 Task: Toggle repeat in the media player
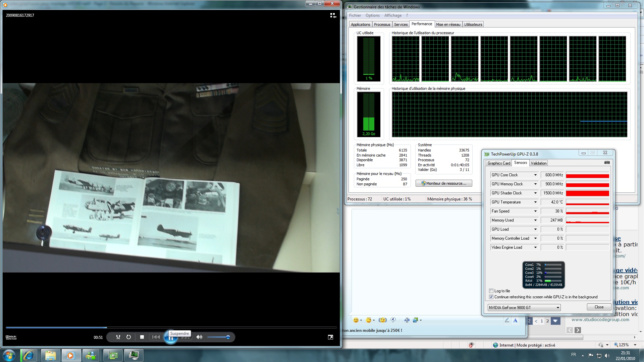coord(128,337)
